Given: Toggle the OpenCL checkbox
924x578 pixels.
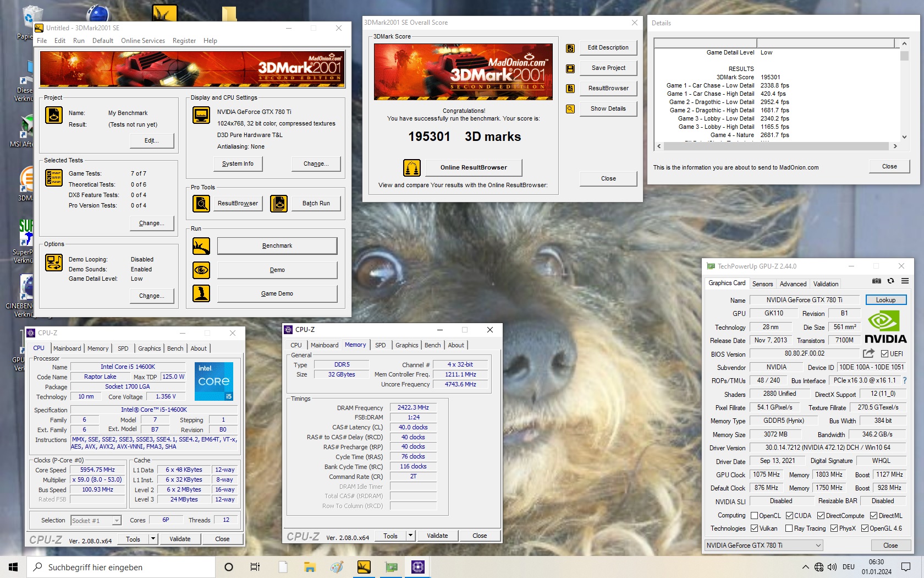Looking at the screenshot, I should click(754, 516).
